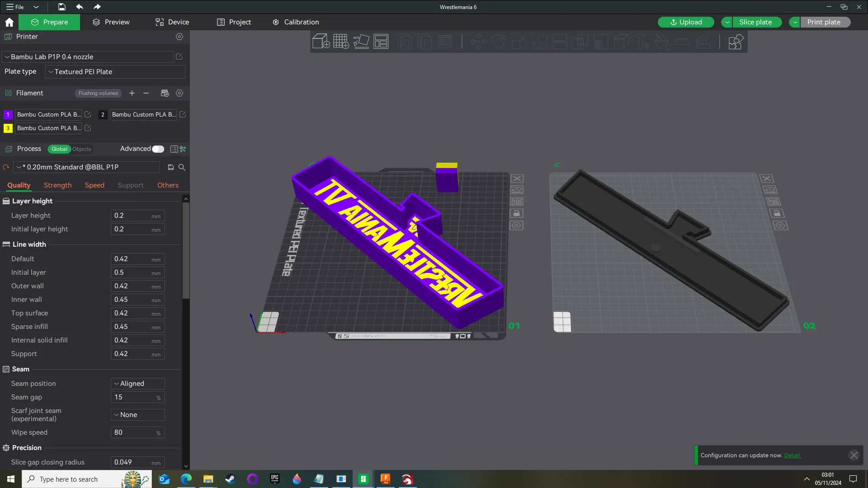
Task: Open the 0.20mm Standard process dropdown
Action: pyautogui.click(x=87, y=167)
